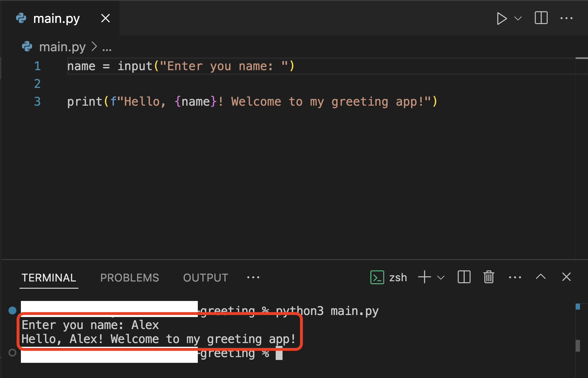
Task: Click the TERMINAL tab label
Action: click(48, 276)
